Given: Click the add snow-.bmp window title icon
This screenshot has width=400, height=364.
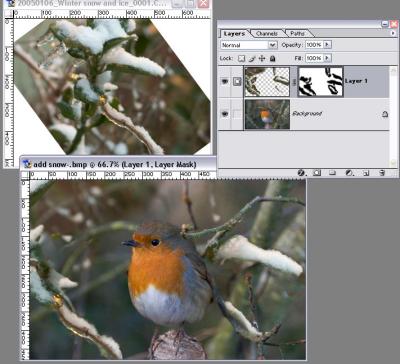Looking at the screenshot, I should coord(27,164).
